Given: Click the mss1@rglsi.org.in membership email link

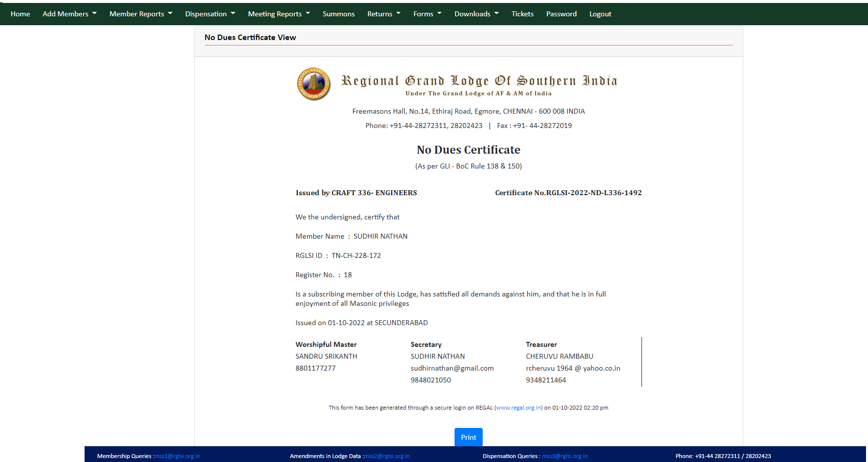Looking at the screenshot, I should coord(178,456).
